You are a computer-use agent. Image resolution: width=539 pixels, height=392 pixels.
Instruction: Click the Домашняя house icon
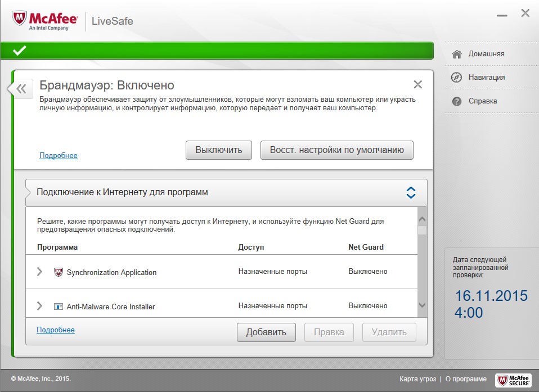click(456, 54)
